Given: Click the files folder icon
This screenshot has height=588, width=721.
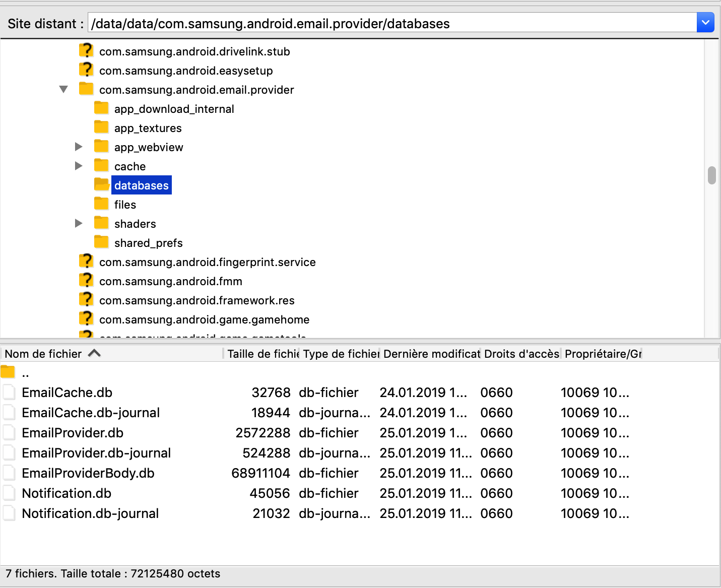Looking at the screenshot, I should [x=102, y=204].
